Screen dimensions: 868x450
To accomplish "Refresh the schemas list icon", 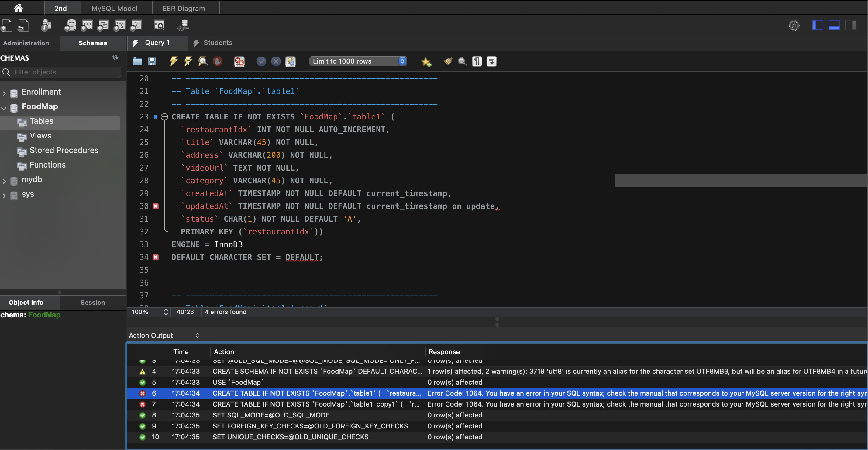I will coord(115,58).
